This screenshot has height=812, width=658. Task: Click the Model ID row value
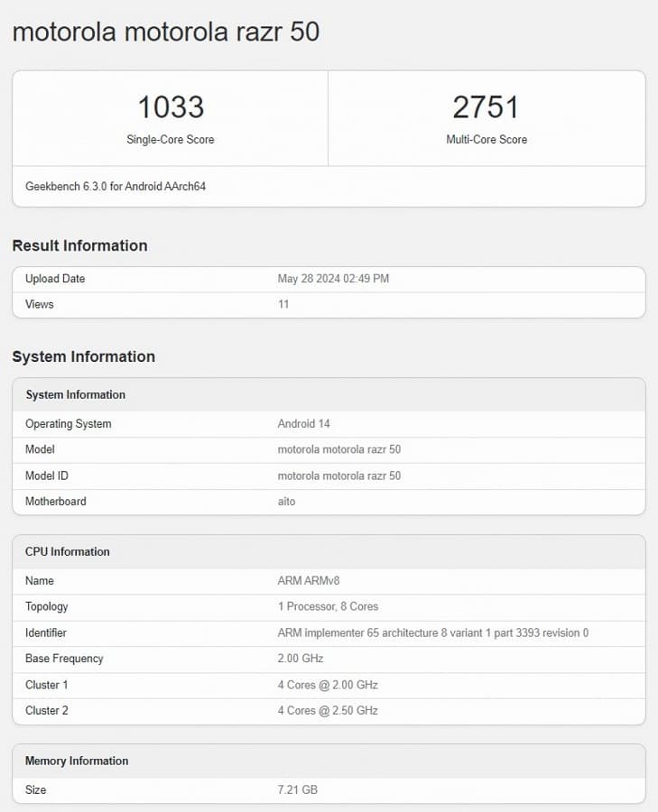tap(338, 475)
